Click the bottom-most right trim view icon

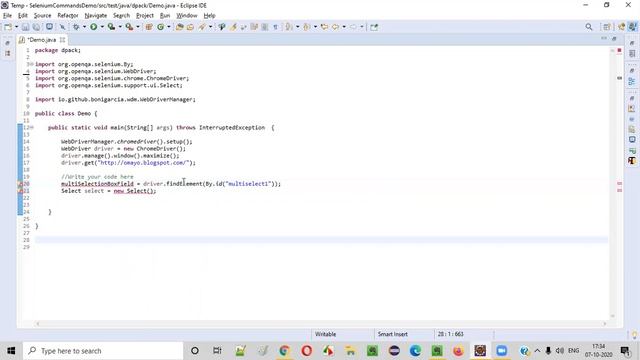click(x=632, y=160)
